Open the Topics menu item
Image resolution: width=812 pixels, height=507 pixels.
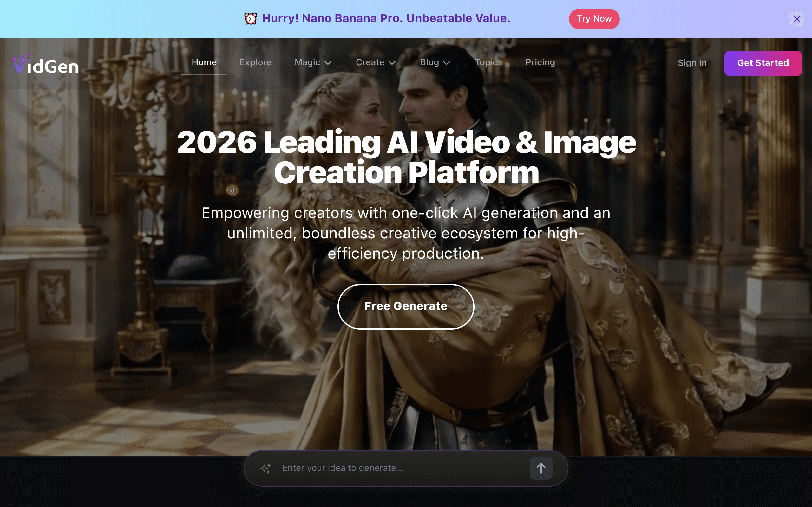(x=488, y=62)
